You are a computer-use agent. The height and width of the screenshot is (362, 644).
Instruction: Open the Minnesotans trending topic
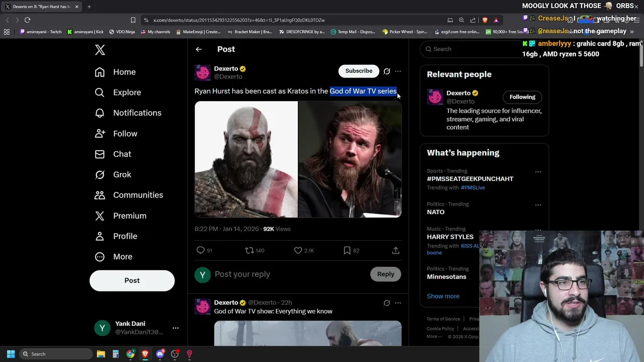coord(446,277)
